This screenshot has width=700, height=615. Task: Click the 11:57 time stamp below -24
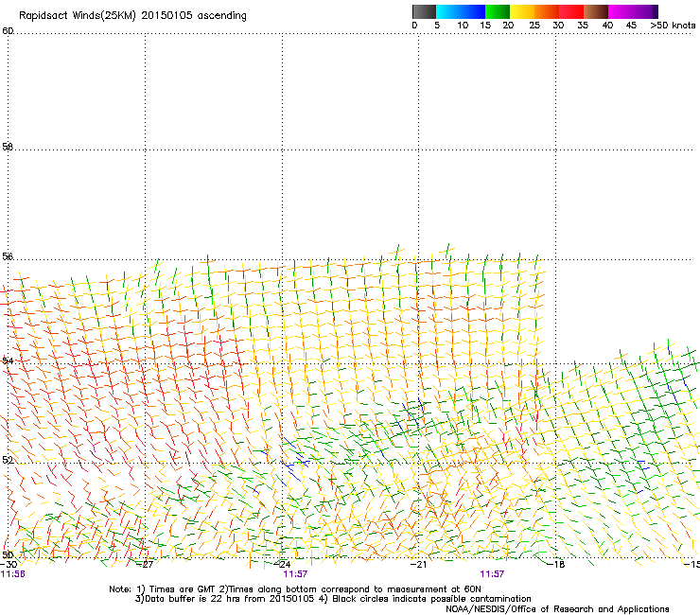click(295, 574)
